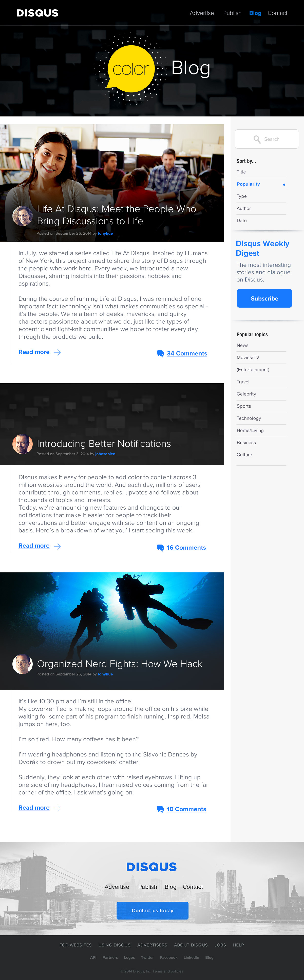Open Publish in the footer navigation
This screenshot has width=304, height=980.
pyautogui.click(x=148, y=887)
